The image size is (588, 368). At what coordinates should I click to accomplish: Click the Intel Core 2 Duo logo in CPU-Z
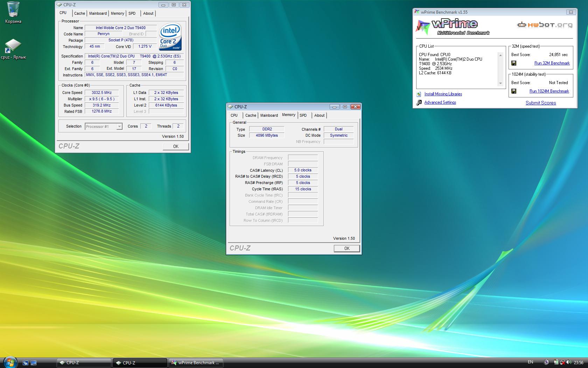click(170, 37)
